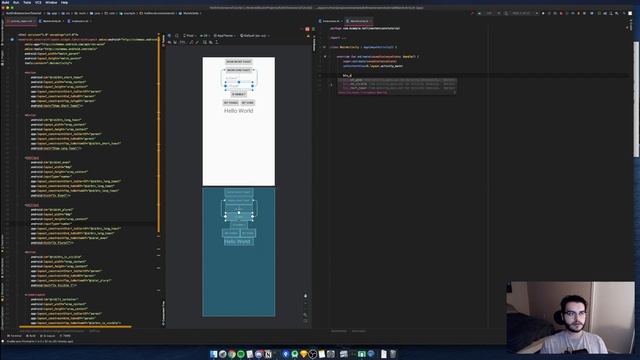640x360 pixels.
Task: Open the Terminal tool window
Action: pos(15,336)
